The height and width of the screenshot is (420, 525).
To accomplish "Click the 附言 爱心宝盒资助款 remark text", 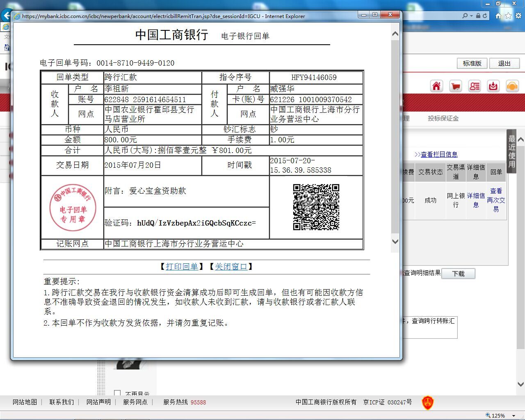I will click(x=146, y=191).
